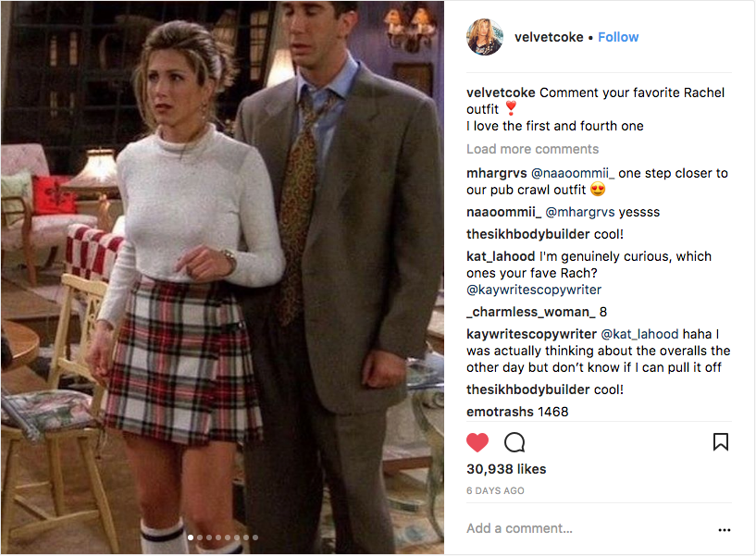Open the @mhargrvs mention link
The image size is (756, 556).
coord(580,212)
